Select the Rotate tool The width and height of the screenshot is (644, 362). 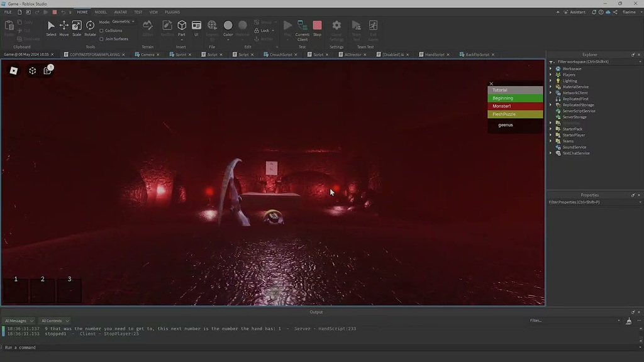(x=90, y=25)
